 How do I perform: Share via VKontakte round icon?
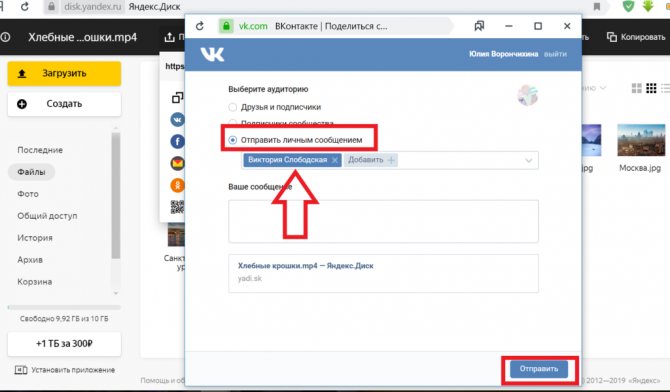[x=177, y=119]
